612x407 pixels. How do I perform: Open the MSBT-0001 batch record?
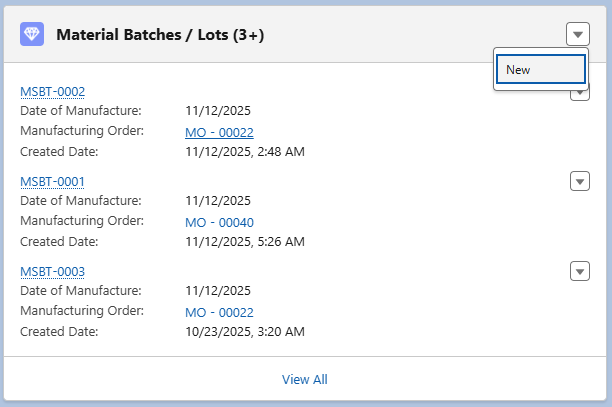pos(52,182)
